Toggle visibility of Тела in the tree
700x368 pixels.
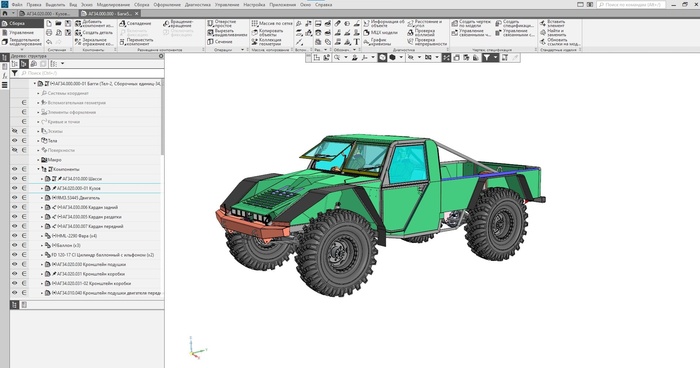click(14, 141)
